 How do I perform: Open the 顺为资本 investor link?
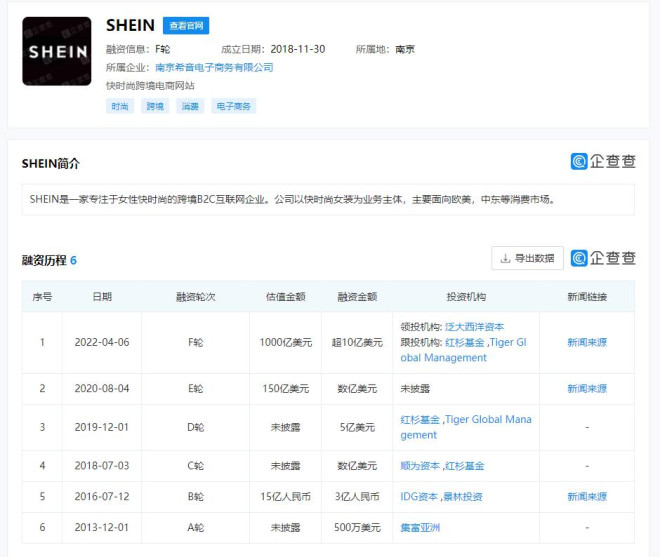[420, 466]
